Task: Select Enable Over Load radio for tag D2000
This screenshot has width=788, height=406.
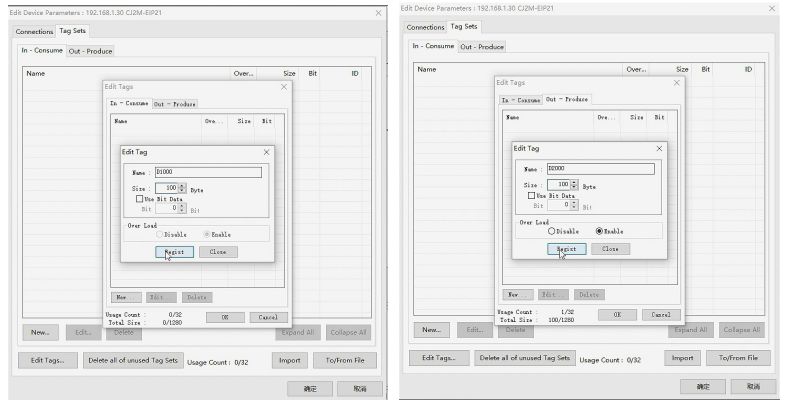Action: click(x=599, y=231)
